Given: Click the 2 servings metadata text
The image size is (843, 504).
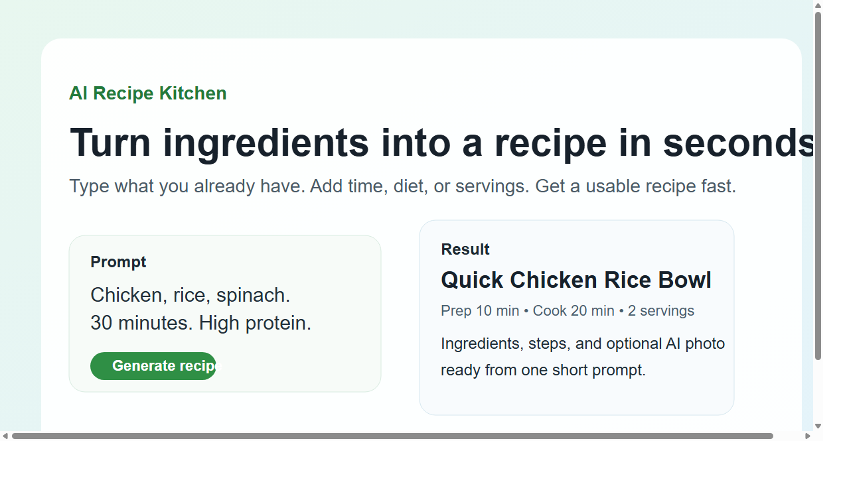Looking at the screenshot, I should (x=661, y=310).
